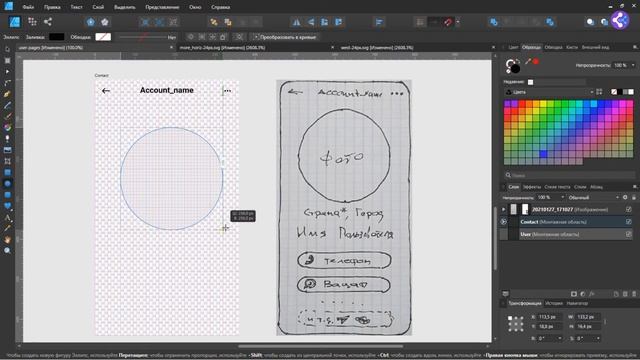Image resolution: width=640 pixels, height=360 pixels.
Task: Pick the top-left anchor point selector
Action: click(510, 318)
